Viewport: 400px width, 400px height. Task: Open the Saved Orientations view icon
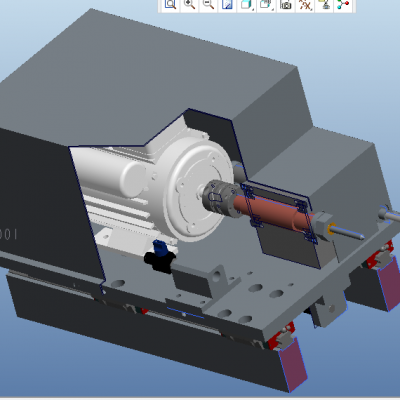265,4
